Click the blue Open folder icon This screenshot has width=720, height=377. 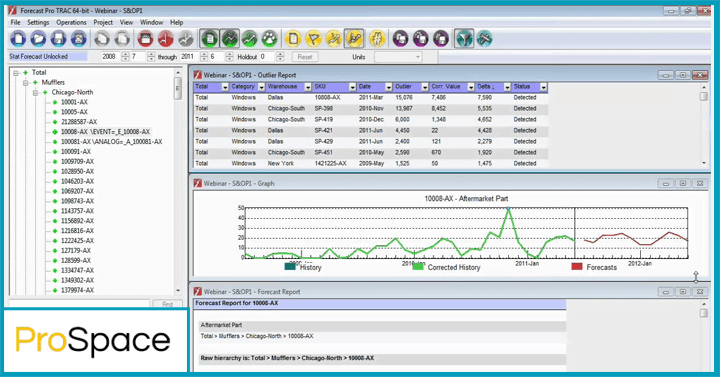(x=39, y=39)
